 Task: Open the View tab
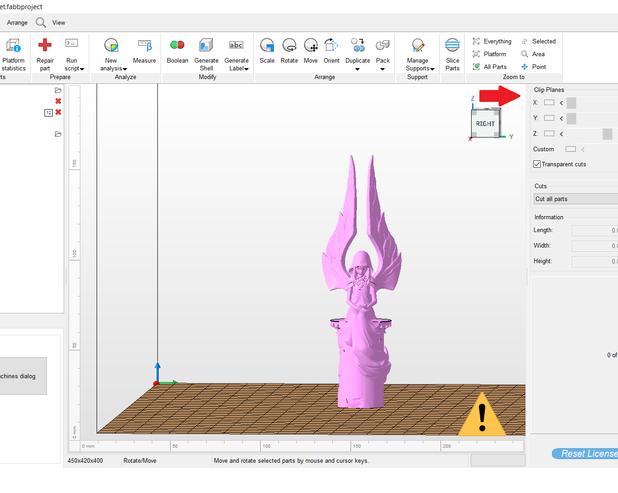(59, 22)
